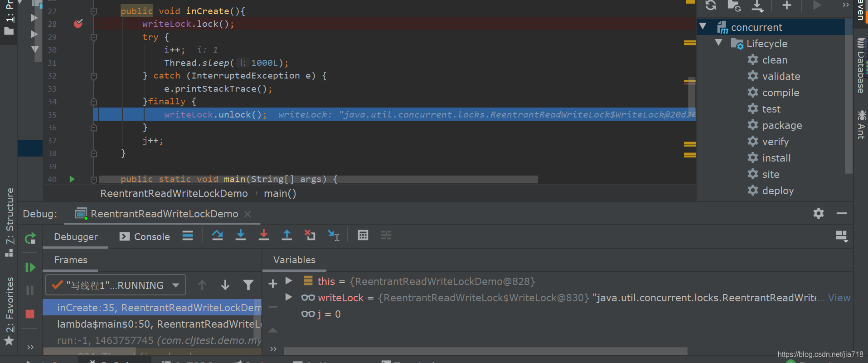Expand the 'this' variable node
This screenshot has width=868, height=363.
pos(289,281)
